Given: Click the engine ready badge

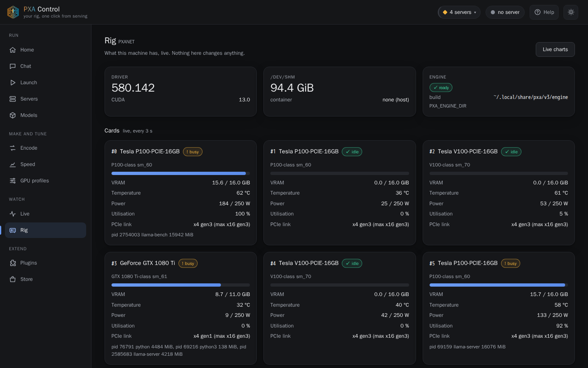Looking at the screenshot, I should tap(441, 88).
